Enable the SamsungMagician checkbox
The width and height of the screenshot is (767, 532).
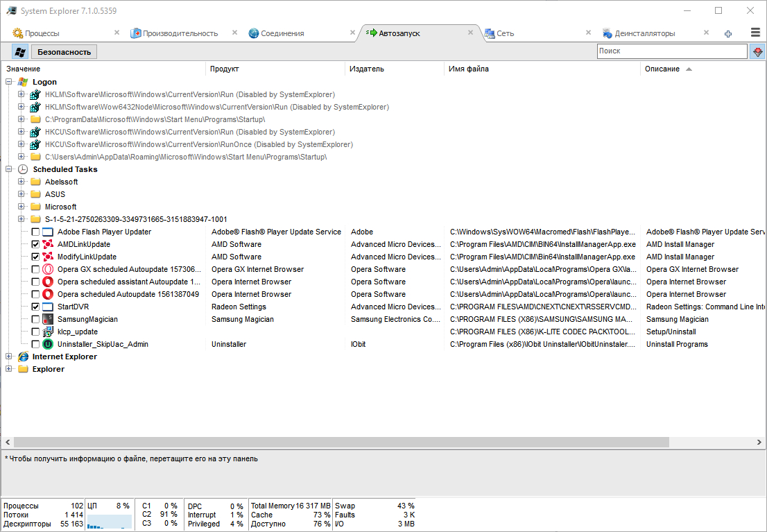point(35,319)
